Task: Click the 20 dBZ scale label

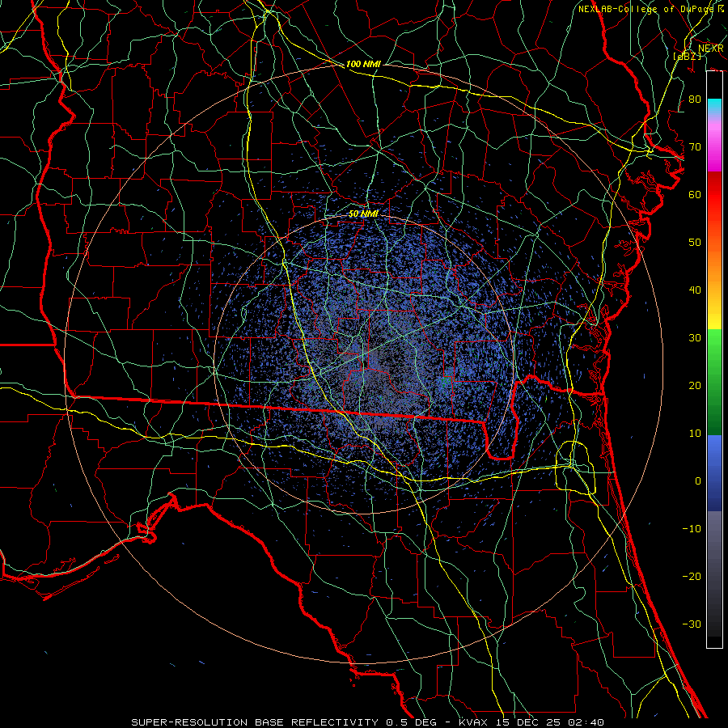Action: pos(695,385)
